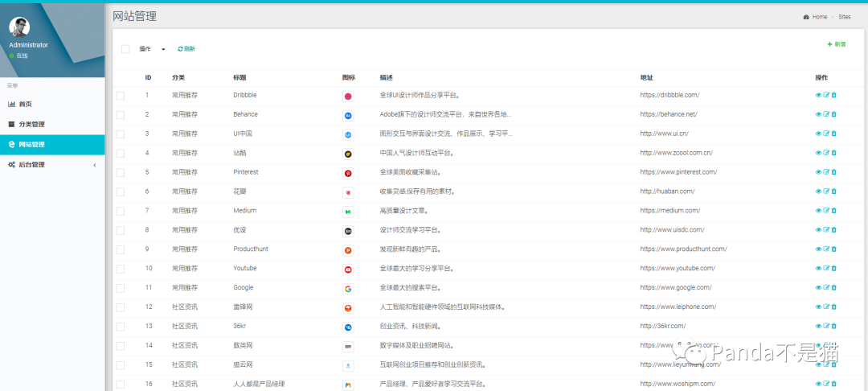Click description 全球UI设计师作品分享平台。

point(420,95)
